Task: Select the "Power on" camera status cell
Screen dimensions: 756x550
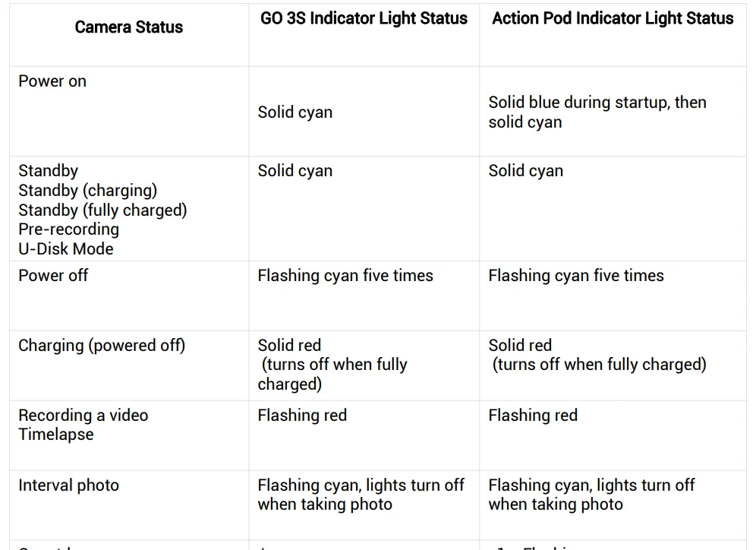Action: (52, 81)
